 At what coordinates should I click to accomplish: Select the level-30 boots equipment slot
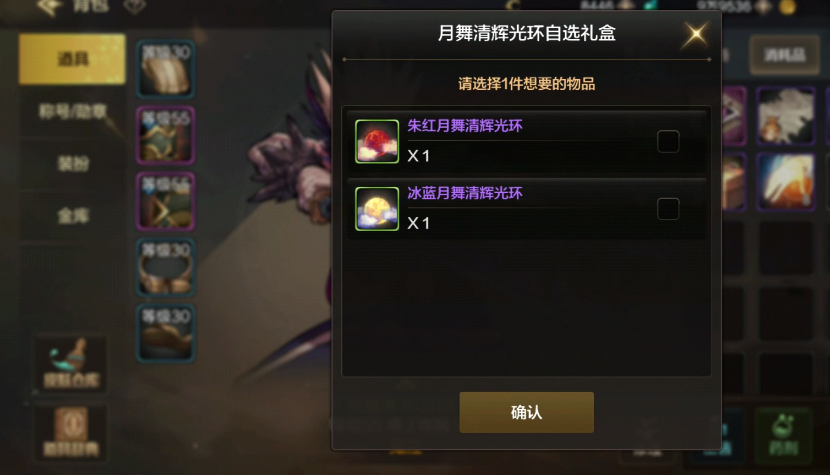click(x=166, y=333)
